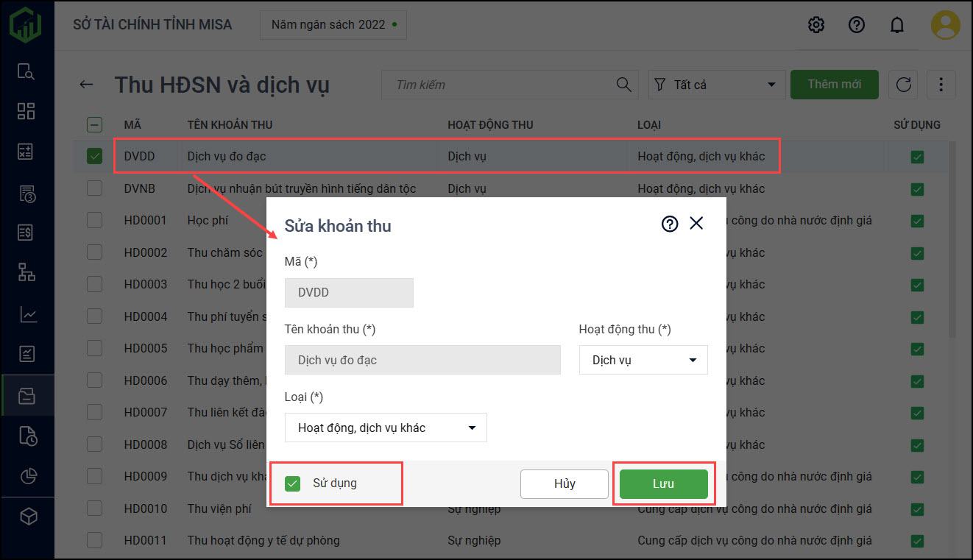
Task: Click the magnifier icon in search box
Action: pyautogui.click(x=623, y=85)
